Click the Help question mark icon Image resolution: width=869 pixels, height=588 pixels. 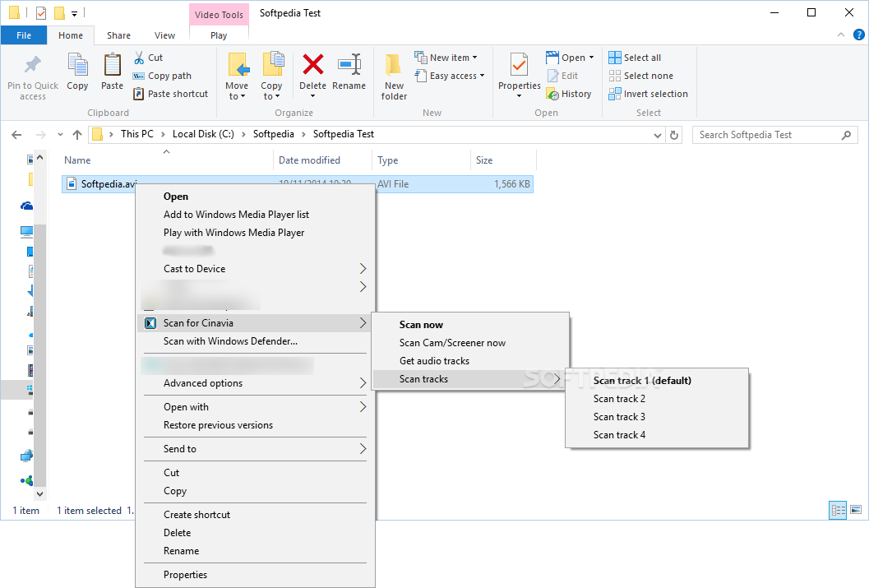tap(858, 35)
